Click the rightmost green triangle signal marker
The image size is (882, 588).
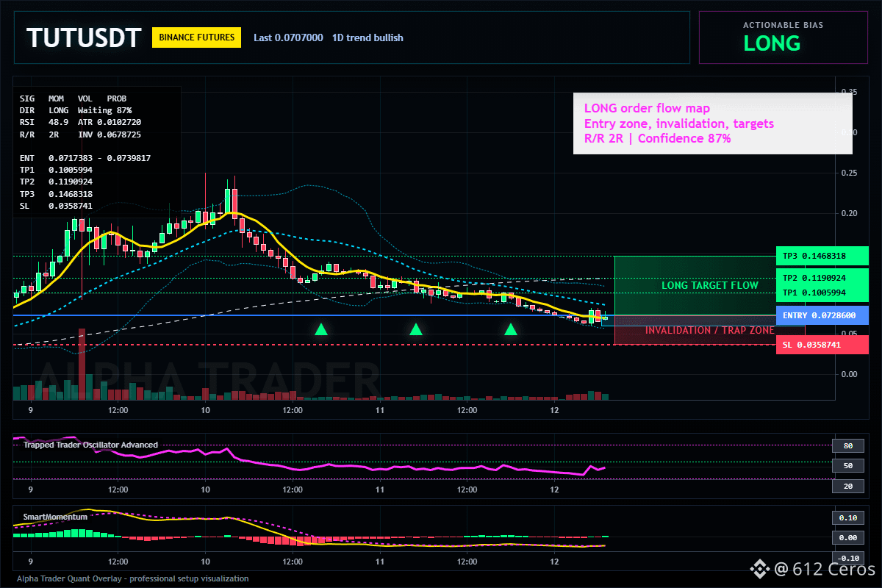(x=511, y=329)
